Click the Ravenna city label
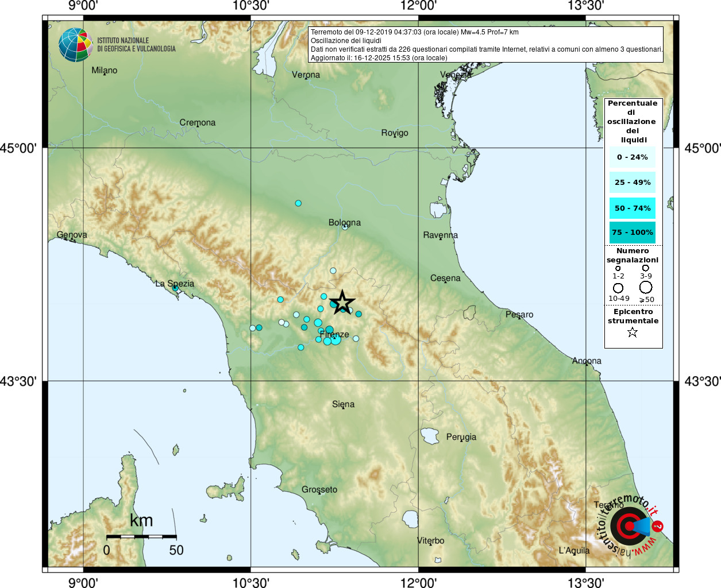This screenshot has width=721, height=588. tap(441, 235)
